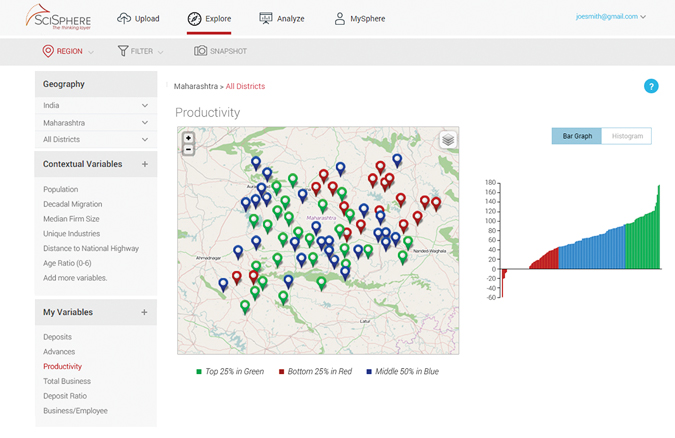
Task: Click the tallest green bar in chart
Action: (659, 227)
